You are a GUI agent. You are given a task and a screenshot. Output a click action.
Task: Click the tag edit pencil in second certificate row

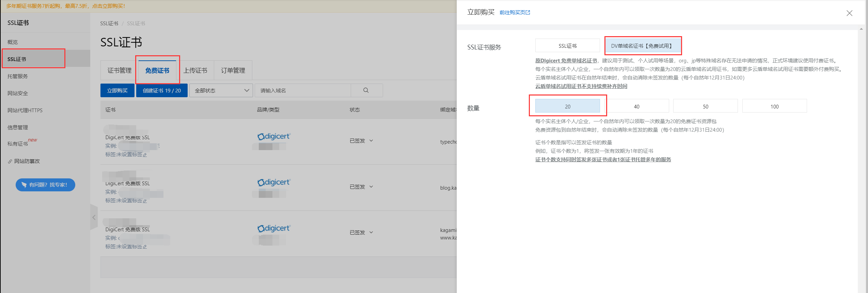[145, 201]
